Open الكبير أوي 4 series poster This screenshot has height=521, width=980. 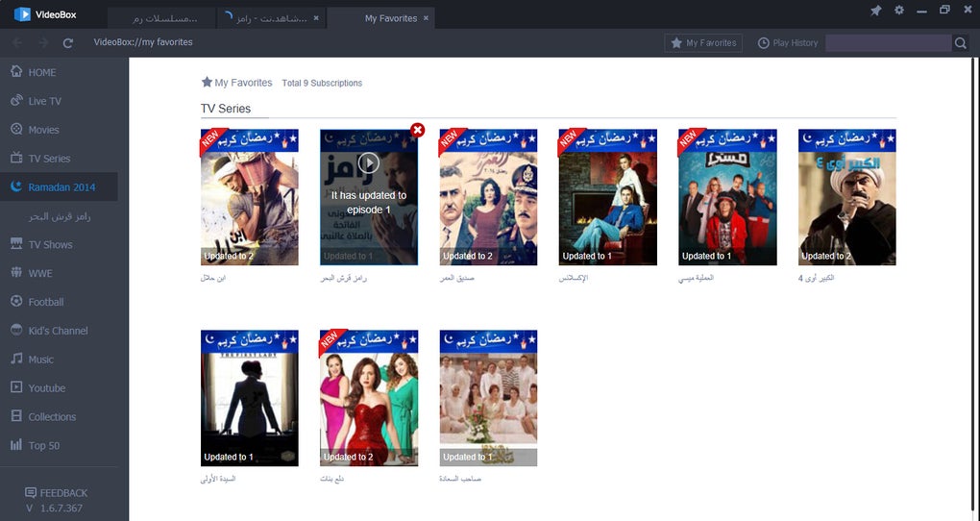[846, 197]
